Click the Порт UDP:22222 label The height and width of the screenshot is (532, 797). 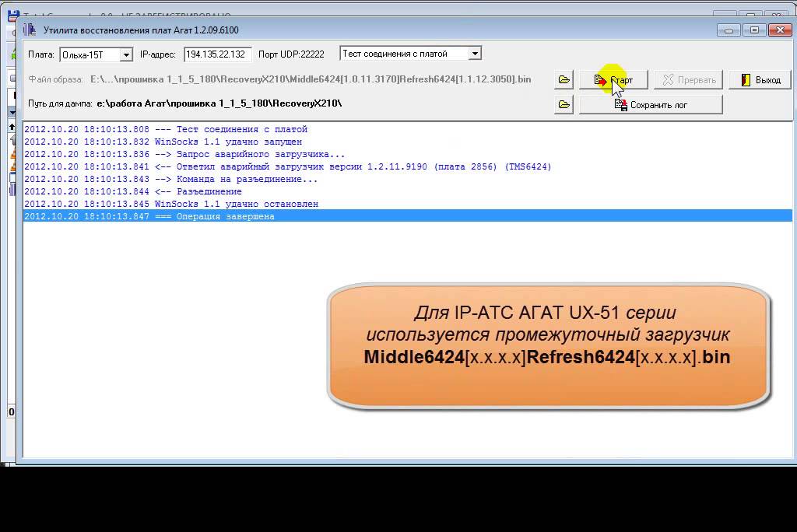click(x=291, y=54)
